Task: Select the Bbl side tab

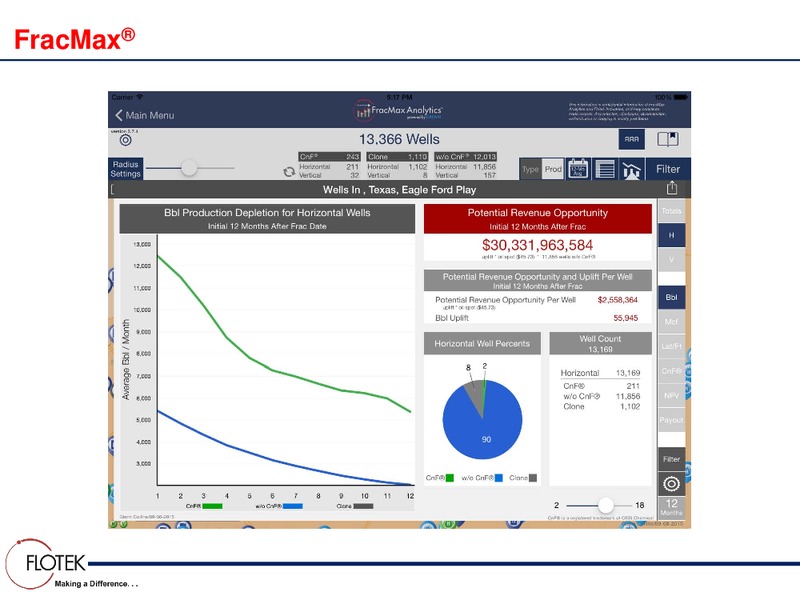Action: tap(671, 297)
